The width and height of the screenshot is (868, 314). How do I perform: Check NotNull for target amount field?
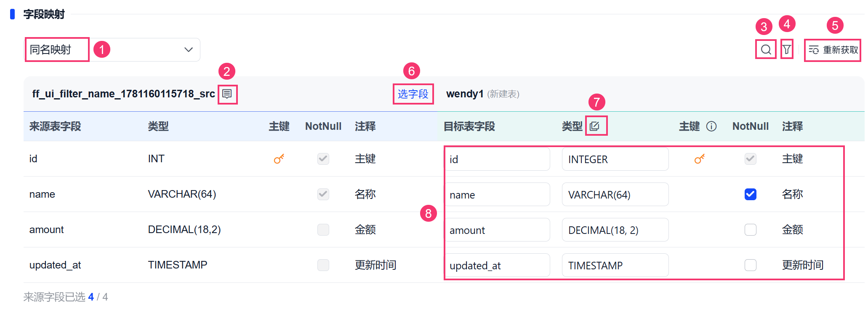[x=751, y=230]
